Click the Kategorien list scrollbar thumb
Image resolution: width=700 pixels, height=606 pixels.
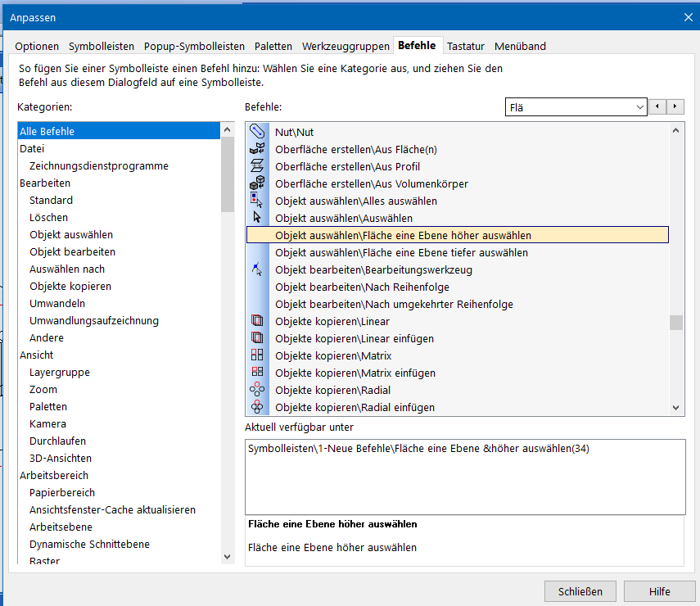click(228, 174)
